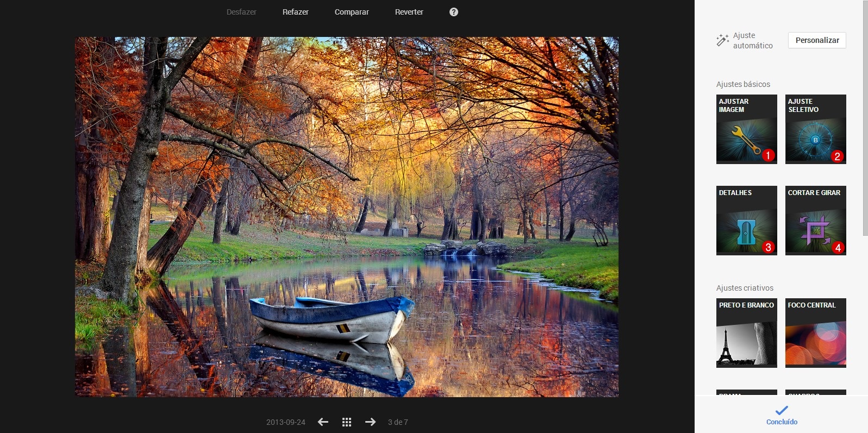Go to previous photo with left arrow

point(323,422)
